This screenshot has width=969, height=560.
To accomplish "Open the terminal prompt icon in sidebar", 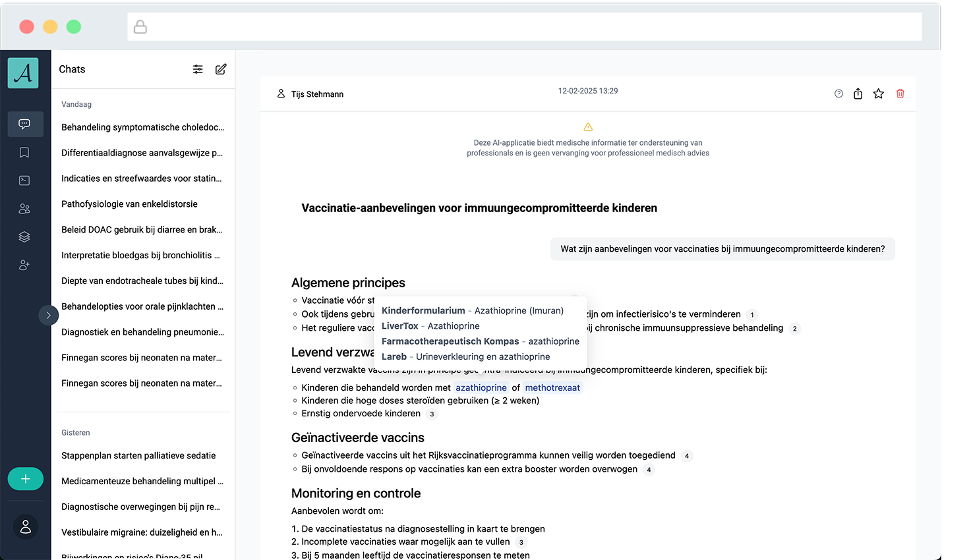I will coord(24,181).
